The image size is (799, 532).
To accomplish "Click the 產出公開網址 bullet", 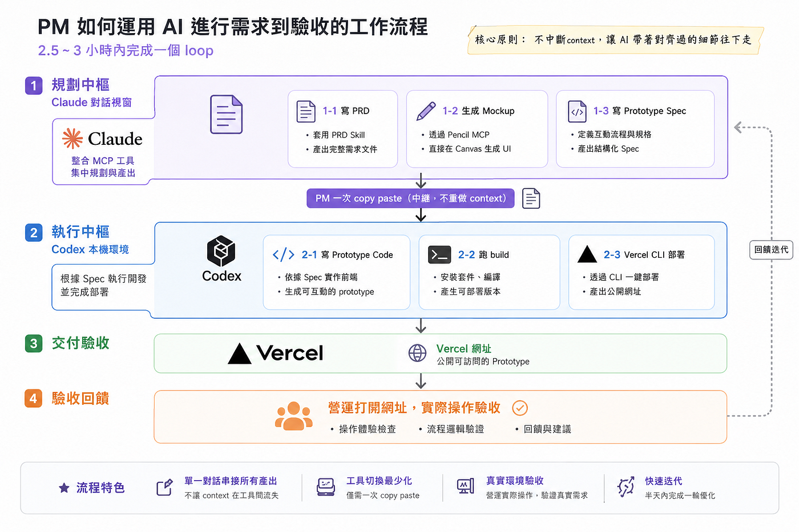I will [615, 291].
